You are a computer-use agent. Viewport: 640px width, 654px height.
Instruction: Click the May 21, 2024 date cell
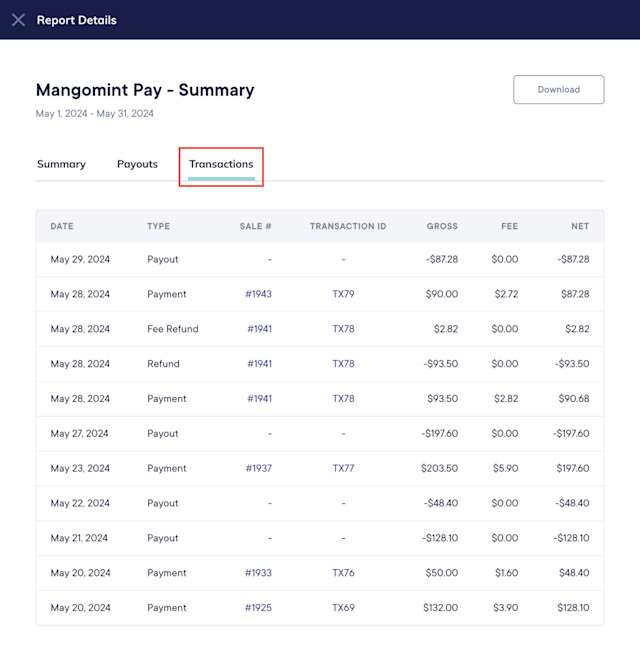tap(79, 538)
